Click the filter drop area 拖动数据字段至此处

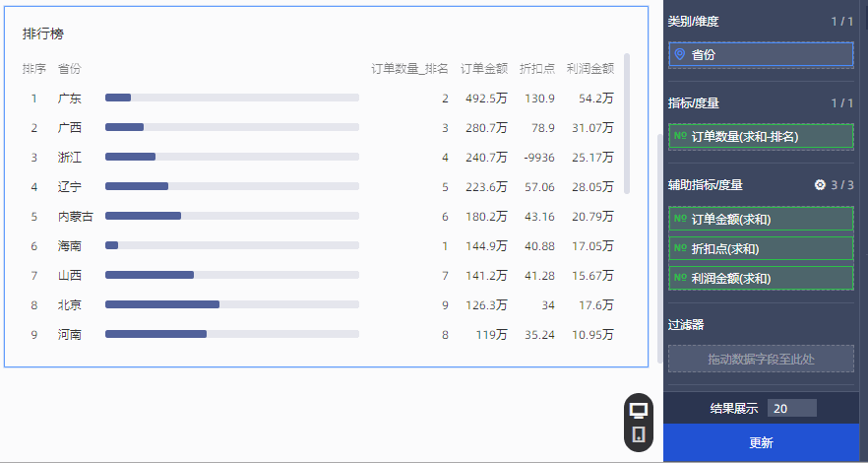[x=761, y=359]
